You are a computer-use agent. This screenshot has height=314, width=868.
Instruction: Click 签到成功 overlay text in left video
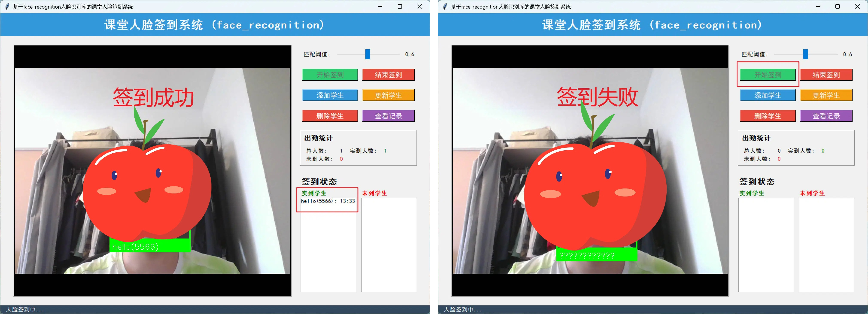pos(153,98)
